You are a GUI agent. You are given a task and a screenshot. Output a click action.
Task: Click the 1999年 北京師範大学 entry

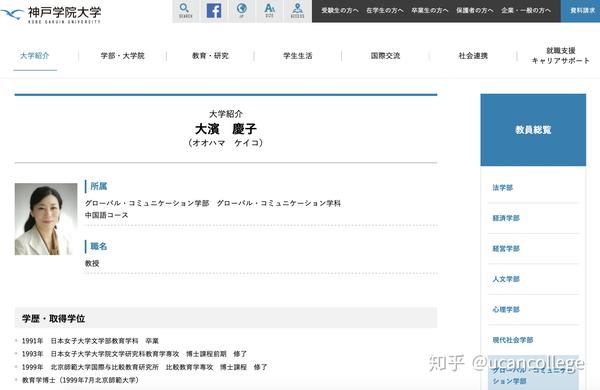click(144, 367)
